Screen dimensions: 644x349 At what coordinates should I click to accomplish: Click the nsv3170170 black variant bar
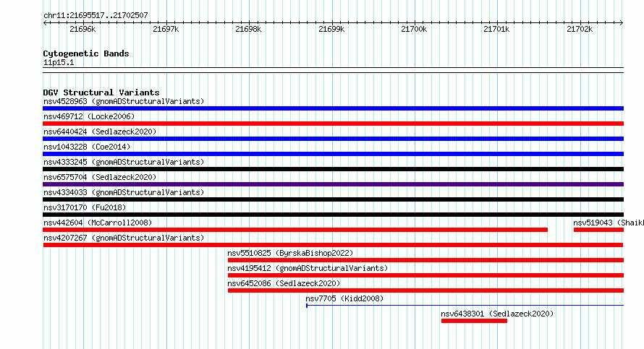(x=333, y=215)
